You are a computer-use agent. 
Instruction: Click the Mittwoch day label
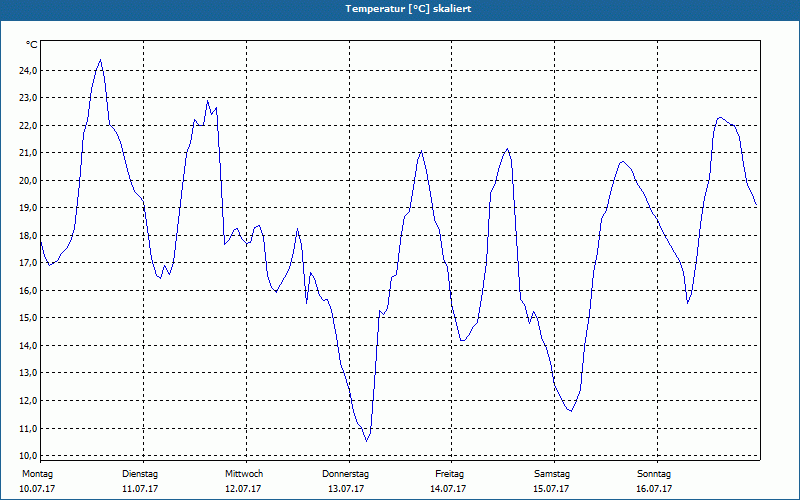244,474
